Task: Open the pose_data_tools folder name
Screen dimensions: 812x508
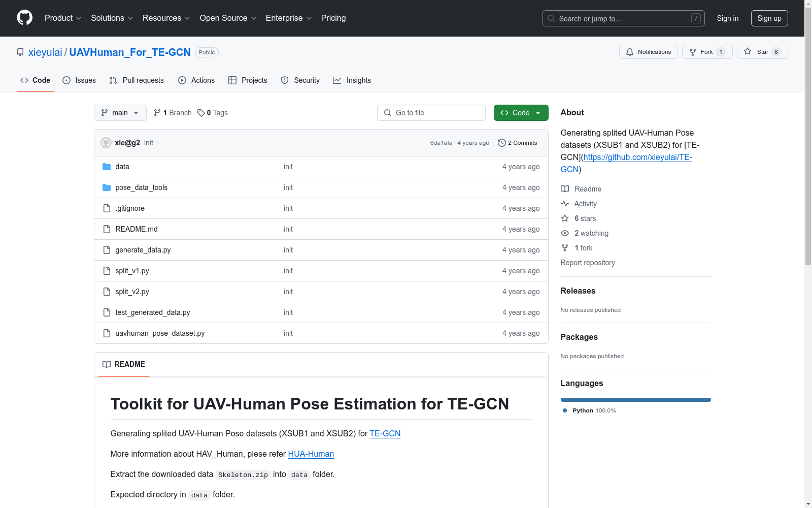Action: (x=142, y=187)
